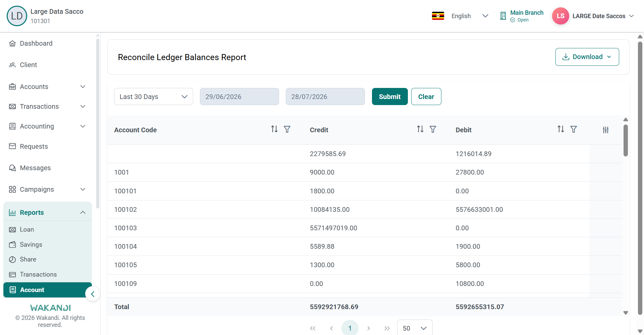
Task: Go to the first page
Action: 313,328
